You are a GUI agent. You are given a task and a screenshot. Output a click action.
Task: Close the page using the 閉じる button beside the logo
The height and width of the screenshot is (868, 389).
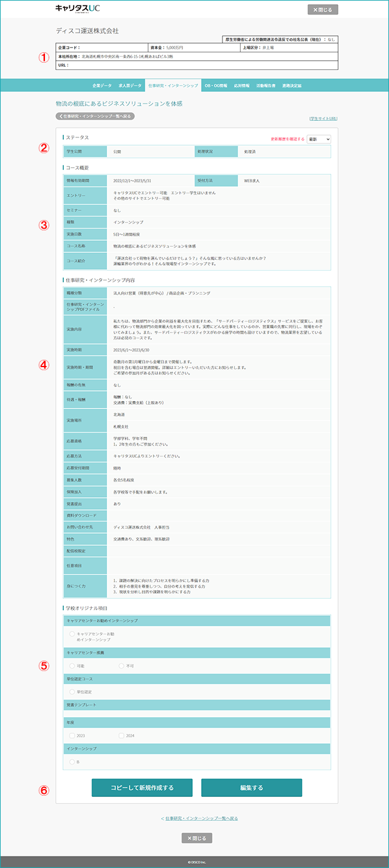(323, 10)
